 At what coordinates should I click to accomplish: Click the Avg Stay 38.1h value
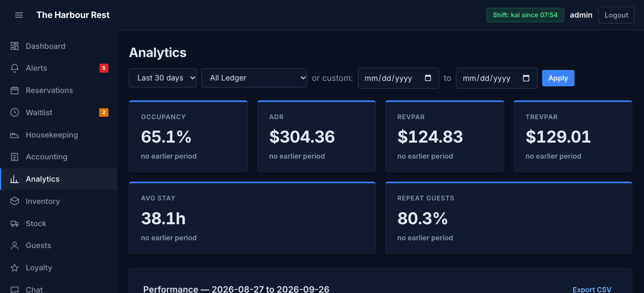163,218
